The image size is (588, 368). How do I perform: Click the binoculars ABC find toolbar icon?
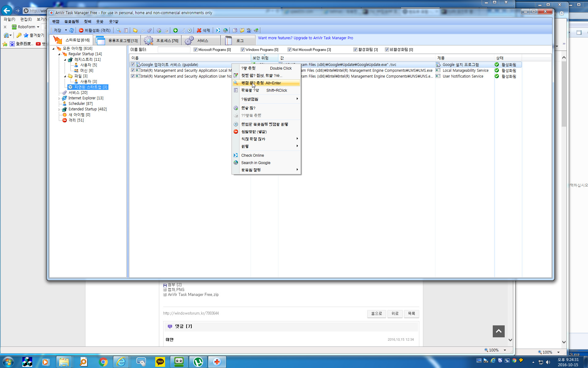(249, 30)
